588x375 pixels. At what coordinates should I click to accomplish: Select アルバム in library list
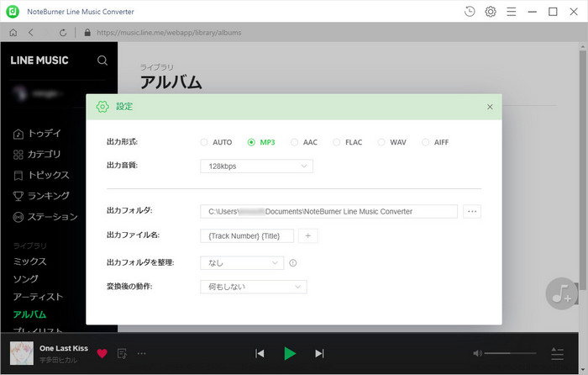click(x=29, y=314)
